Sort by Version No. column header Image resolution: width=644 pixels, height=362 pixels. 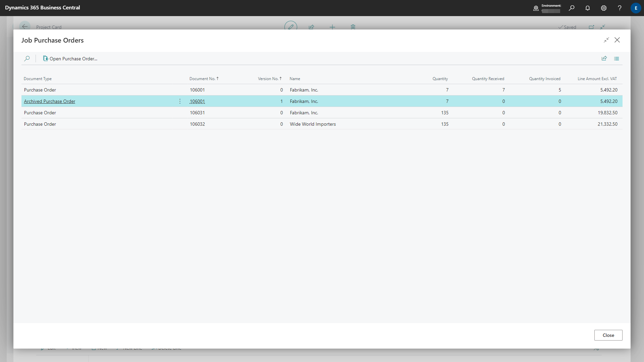click(270, 79)
